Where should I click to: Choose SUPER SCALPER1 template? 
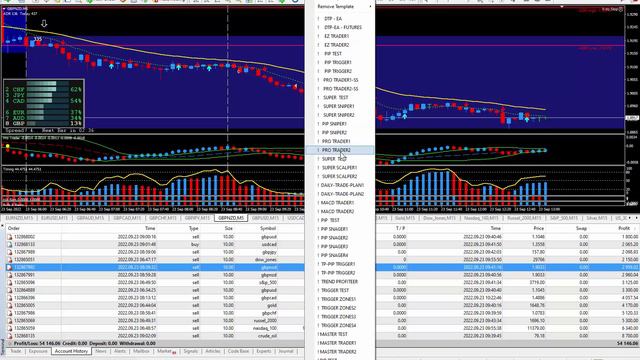[340, 168]
